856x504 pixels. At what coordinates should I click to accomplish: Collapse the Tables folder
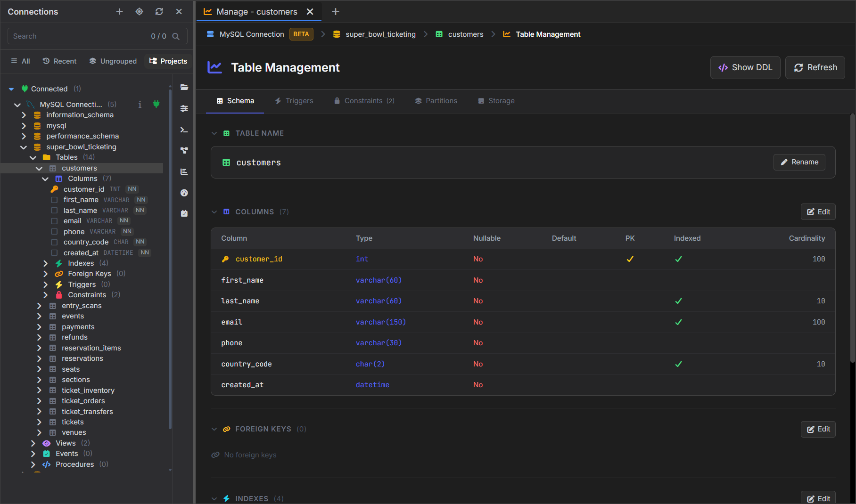click(x=33, y=157)
